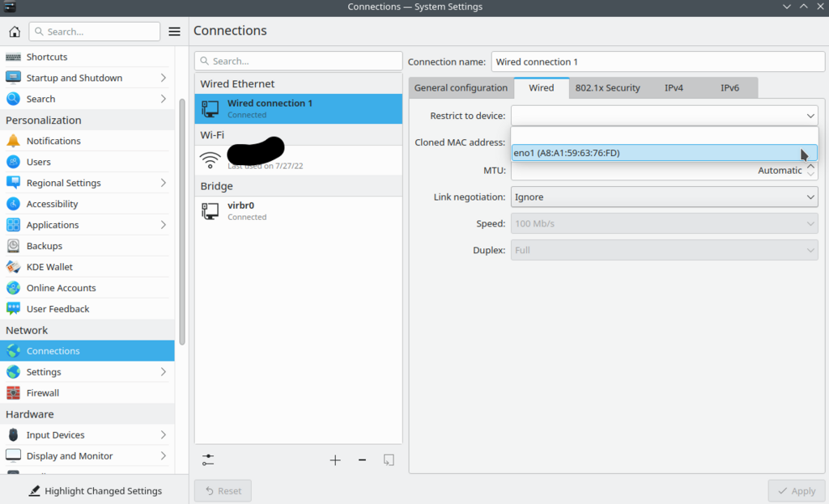This screenshot has height=504, width=829.
Task: Open Firewall settings in sidebar
Action: pos(43,393)
